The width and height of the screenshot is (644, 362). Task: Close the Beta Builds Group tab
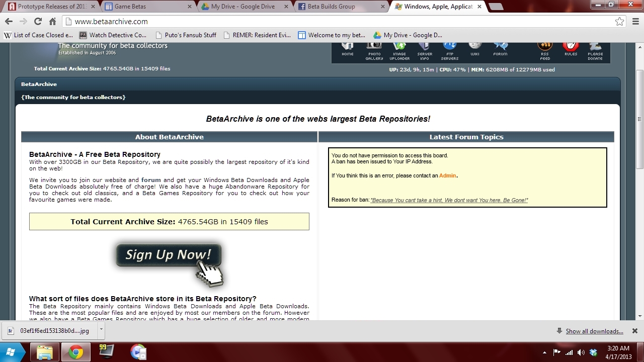pos(382,7)
